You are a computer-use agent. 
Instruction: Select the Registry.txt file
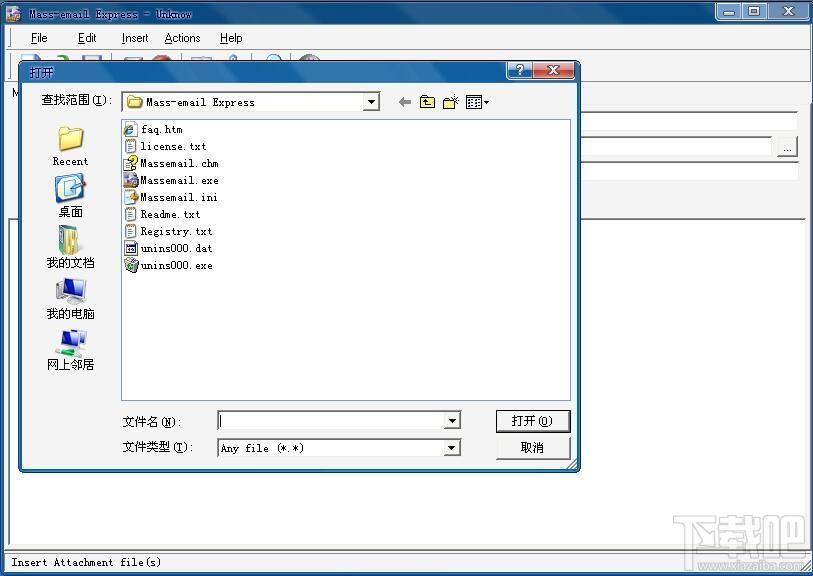point(169,231)
